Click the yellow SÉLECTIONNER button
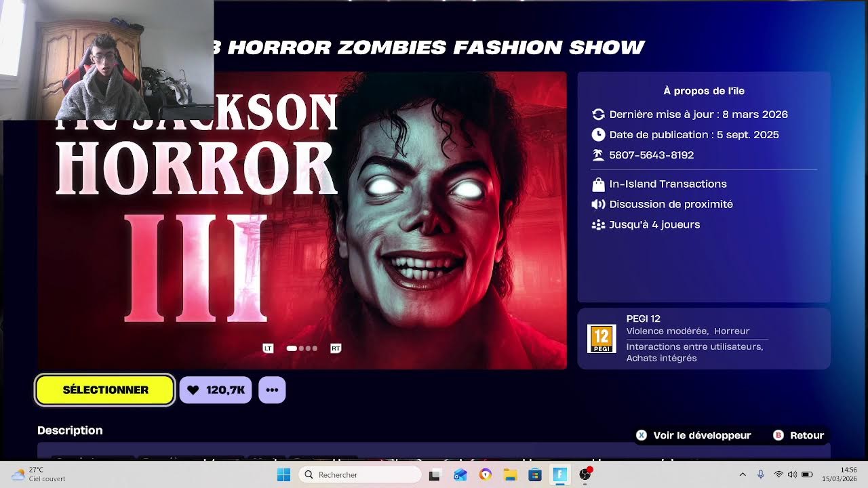This screenshot has width=868, height=488. point(105,390)
